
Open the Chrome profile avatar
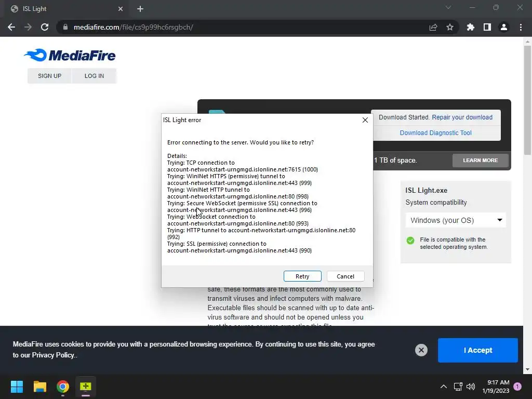[504, 27]
